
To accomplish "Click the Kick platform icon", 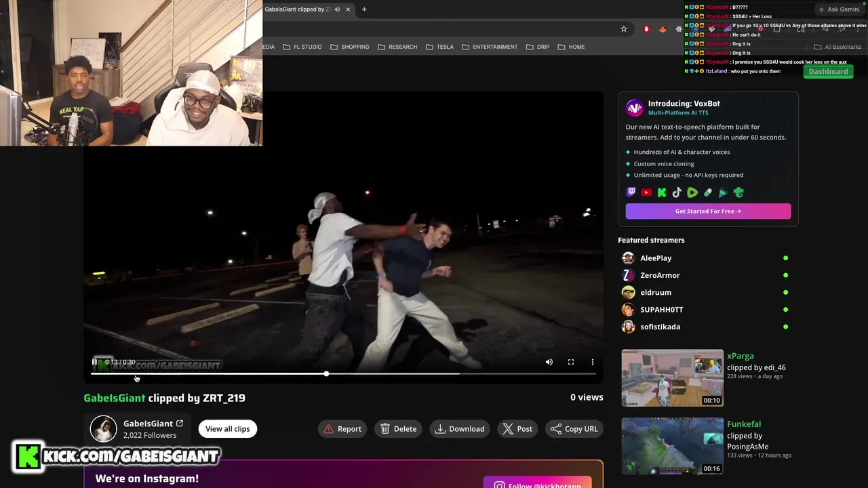I will 662,192.
